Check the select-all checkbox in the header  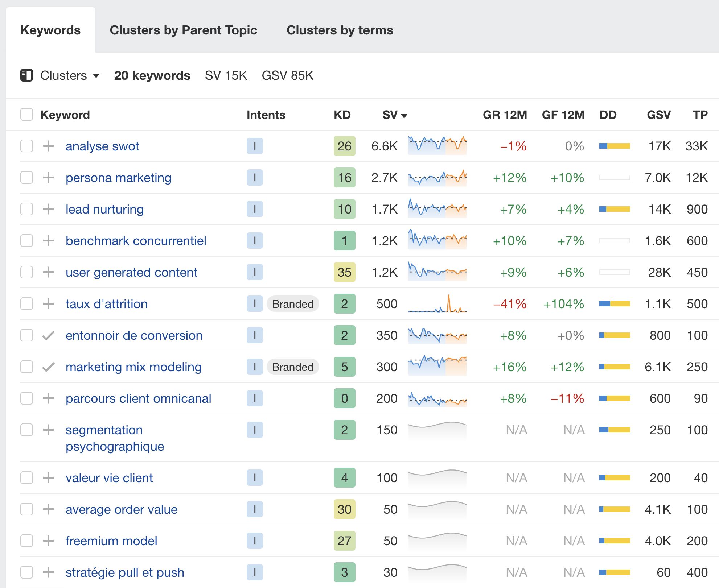pos(27,115)
